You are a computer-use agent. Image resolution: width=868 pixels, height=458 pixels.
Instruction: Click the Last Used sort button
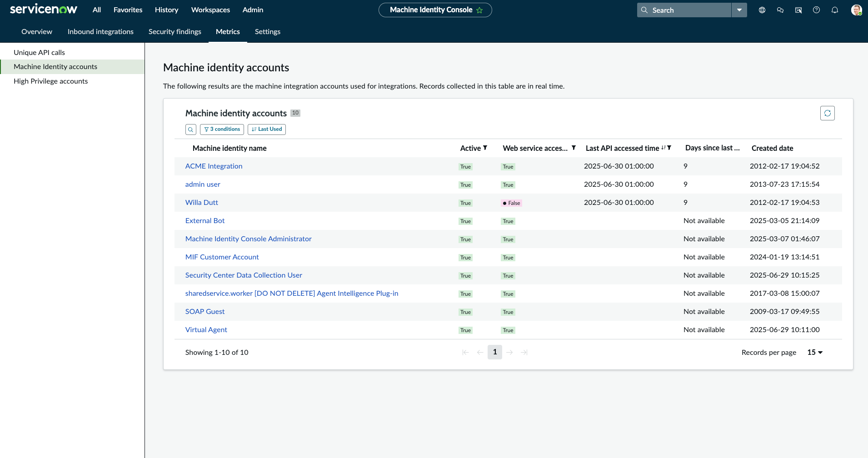point(267,129)
